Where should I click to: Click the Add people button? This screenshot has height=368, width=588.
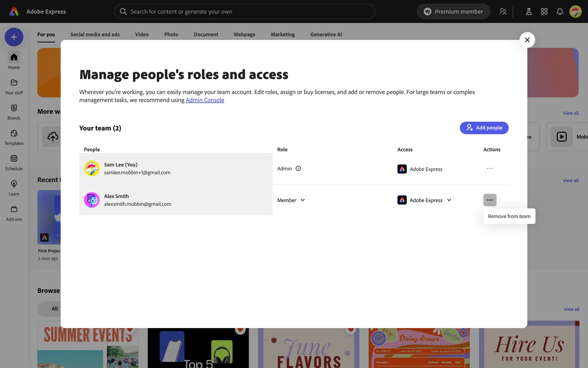484,128
